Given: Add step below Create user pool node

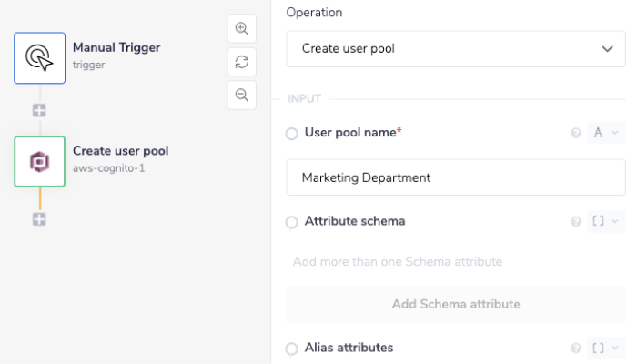Looking at the screenshot, I should coord(39,219).
